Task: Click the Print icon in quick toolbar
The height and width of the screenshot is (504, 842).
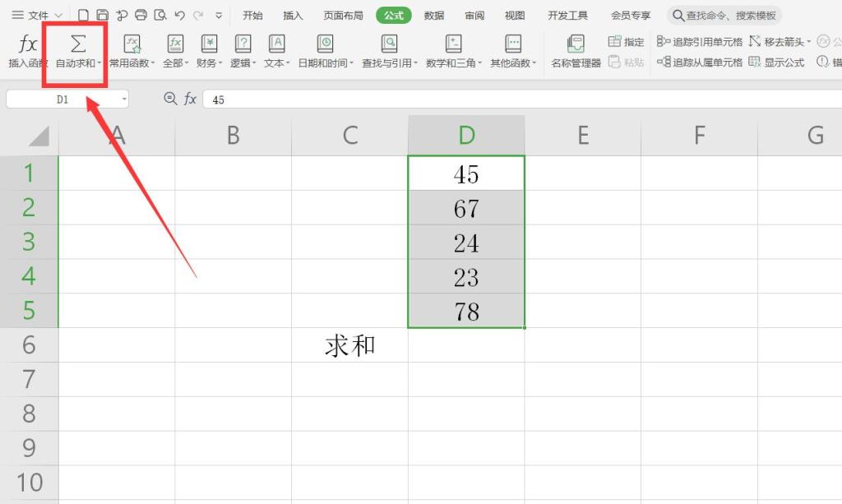Action: click(x=141, y=15)
